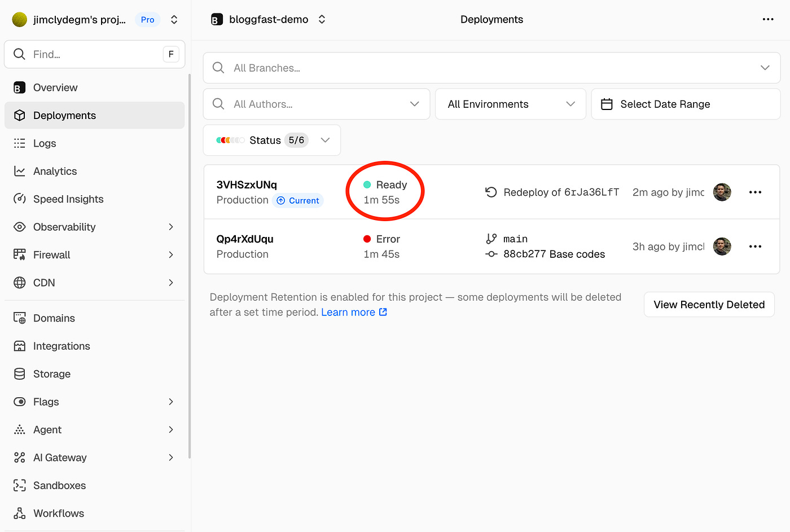Click the '1m 45s' build duration
The image size is (790, 532).
[381, 254]
